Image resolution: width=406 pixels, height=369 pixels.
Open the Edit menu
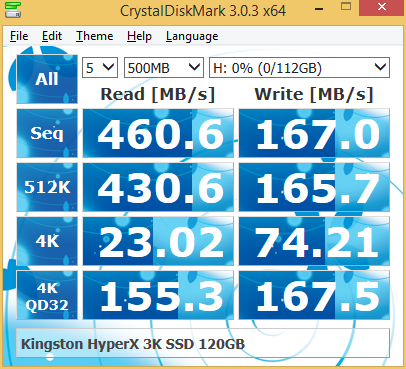coord(52,36)
